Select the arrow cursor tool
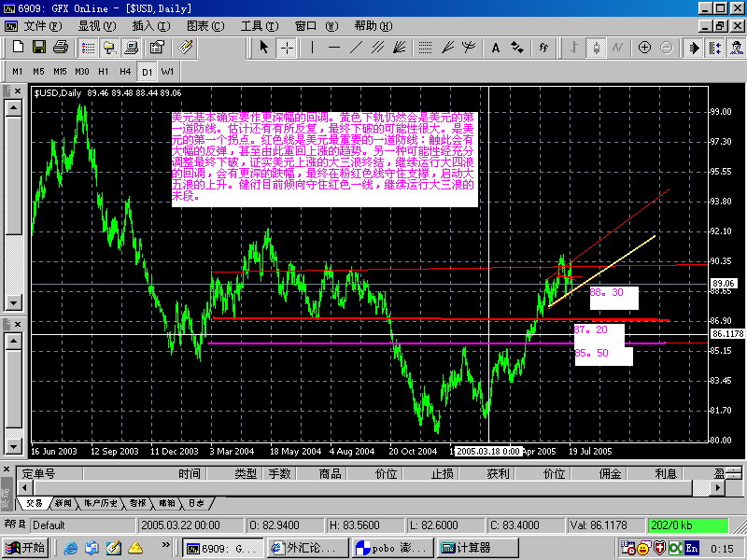Viewport: 747px width, 560px height. [x=264, y=48]
